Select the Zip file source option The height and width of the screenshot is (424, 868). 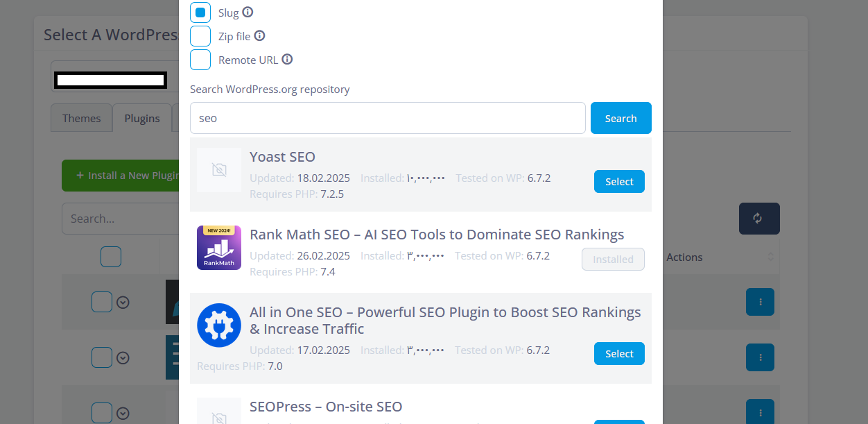tap(200, 36)
